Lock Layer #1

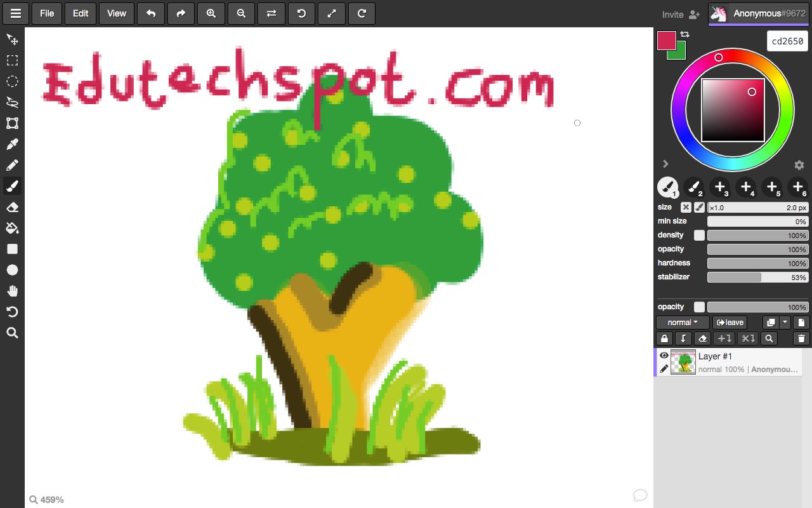(664, 338)
